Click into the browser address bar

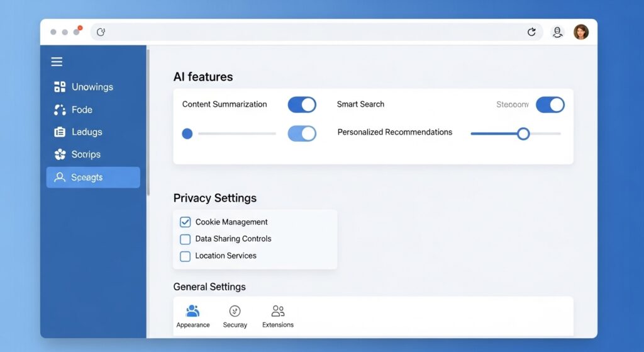click(316, 32)
